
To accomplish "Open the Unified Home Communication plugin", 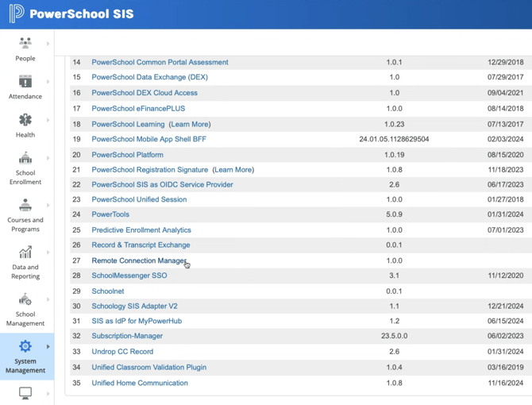I will pos(140,383).
